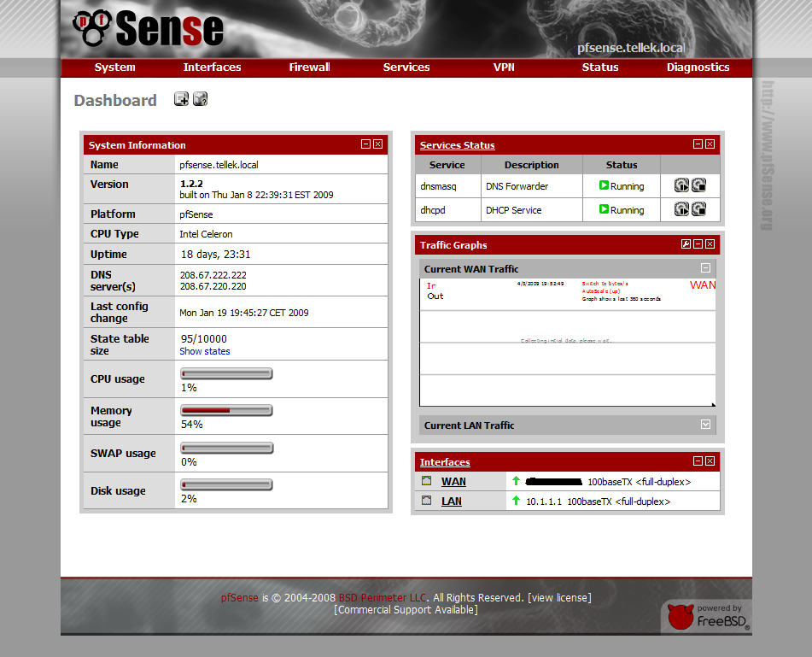Click the Disk usage progress bar
812x657 pixels.
(226, 484)
